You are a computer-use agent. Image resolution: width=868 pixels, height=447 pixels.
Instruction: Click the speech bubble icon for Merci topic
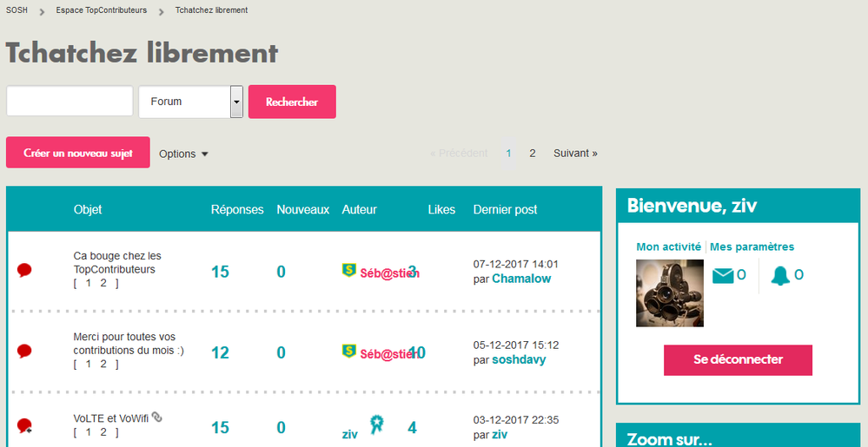click(24, 351)
